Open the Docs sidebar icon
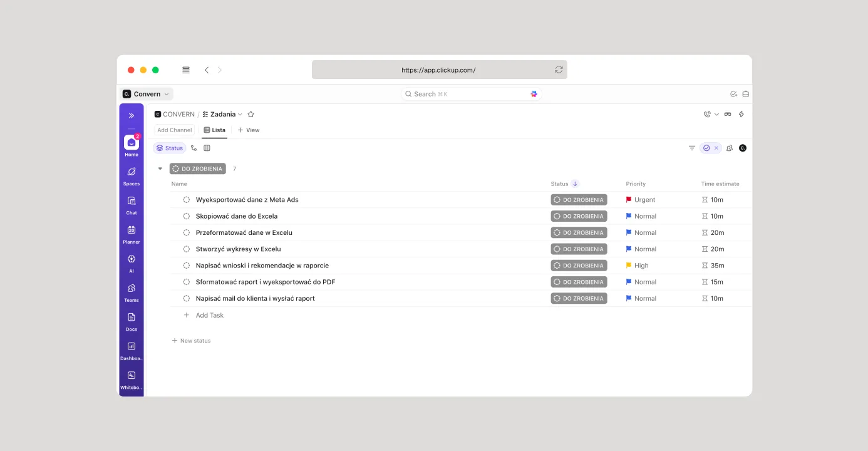The image size is (868, 451). pos(132,318)
